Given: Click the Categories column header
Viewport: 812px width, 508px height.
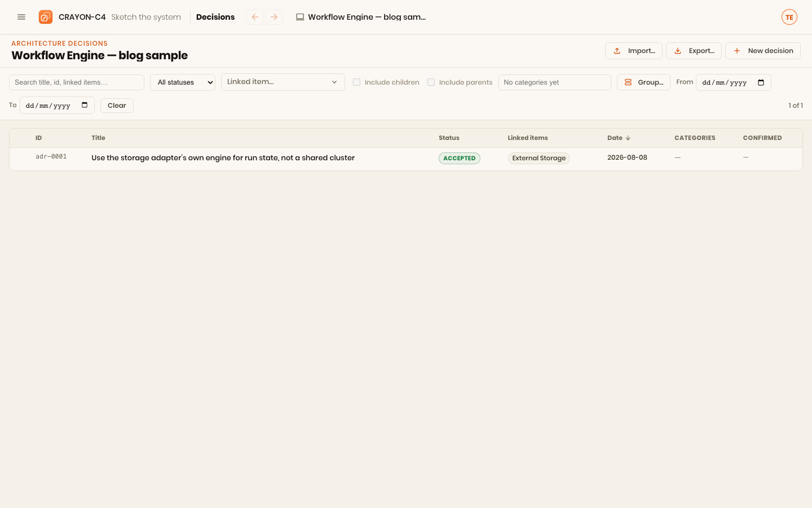Looking at the screenshot, I should [695, 138].
